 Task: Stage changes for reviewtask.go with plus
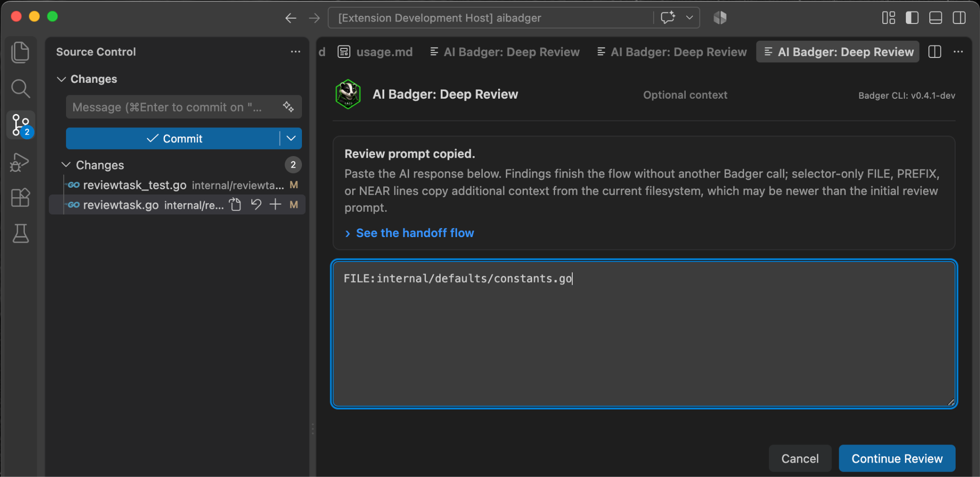(276, 205)
